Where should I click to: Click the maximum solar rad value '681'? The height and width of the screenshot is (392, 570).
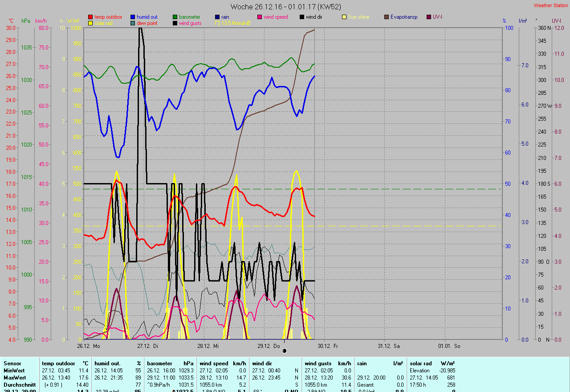(x=451, y=378)
